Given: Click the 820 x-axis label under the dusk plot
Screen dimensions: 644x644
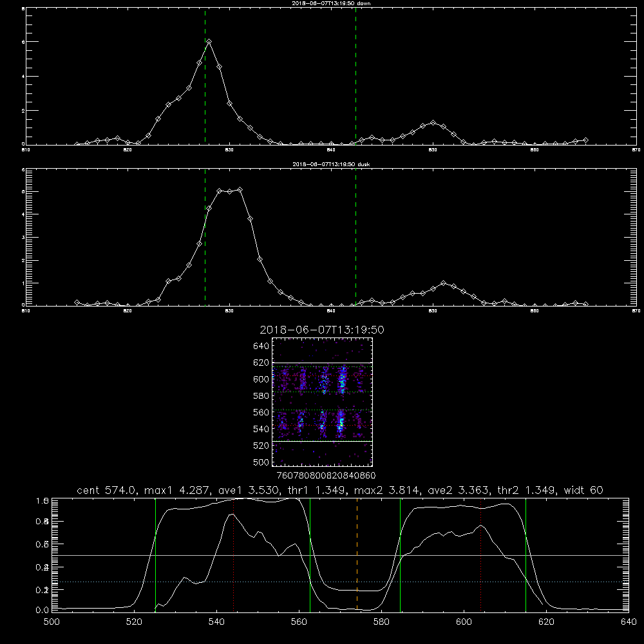Looking at the screenshot, I should click(x=128, y=311).
